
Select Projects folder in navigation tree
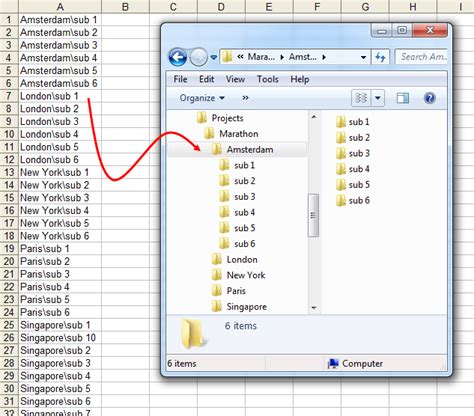pyautogui.click(x=220, y=118)
